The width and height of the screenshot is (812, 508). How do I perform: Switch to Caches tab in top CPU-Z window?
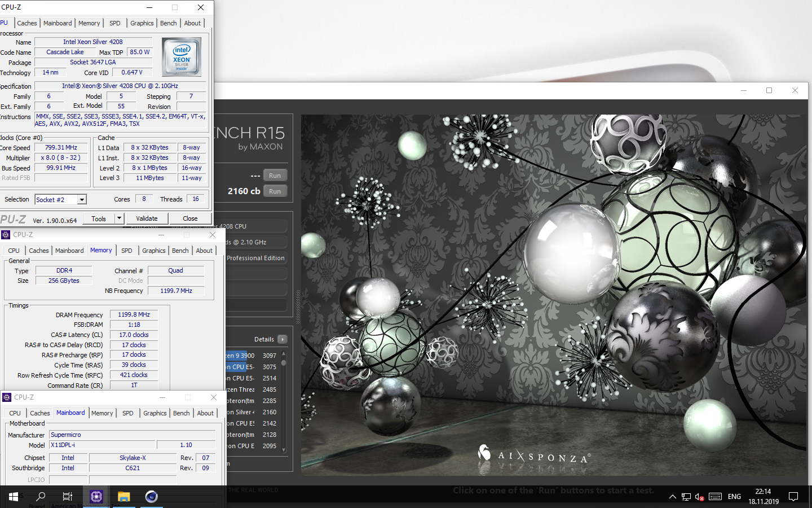click(27, 23)
